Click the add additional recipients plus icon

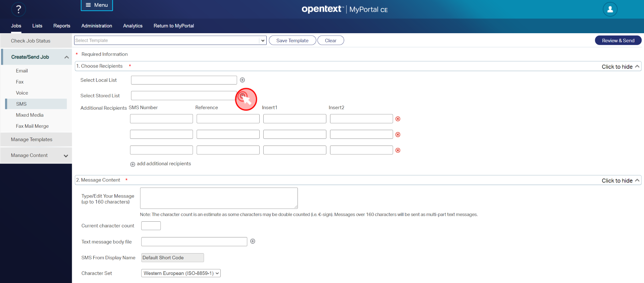click(133, 164)
